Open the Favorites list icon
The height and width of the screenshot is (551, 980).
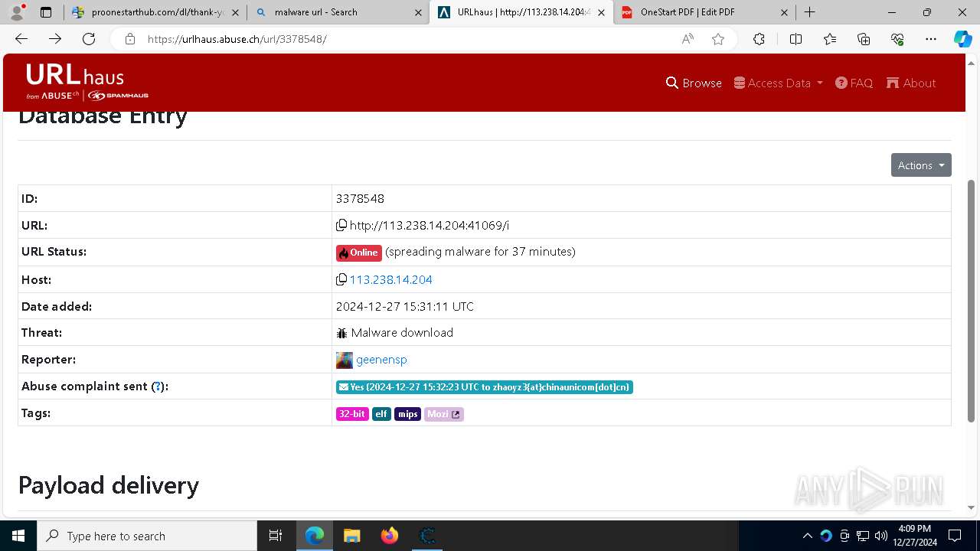830,39
